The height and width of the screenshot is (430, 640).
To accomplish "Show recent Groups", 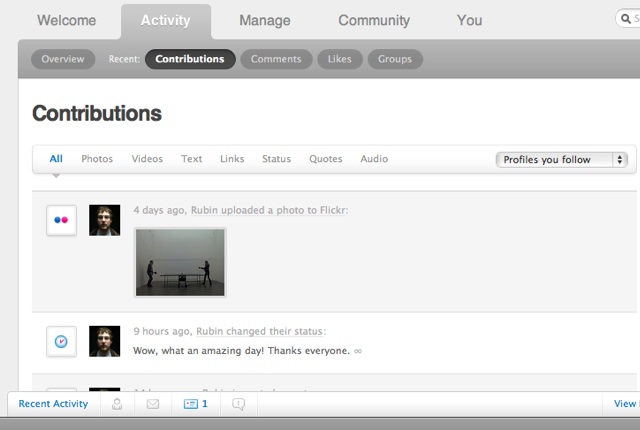I will [395, 59].
